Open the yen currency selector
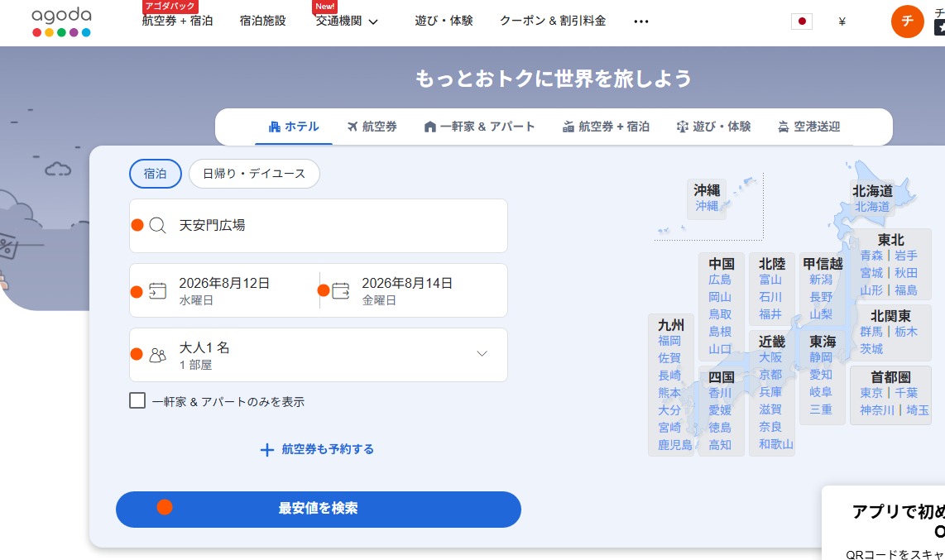945x560 pixels. coord(842,22)
